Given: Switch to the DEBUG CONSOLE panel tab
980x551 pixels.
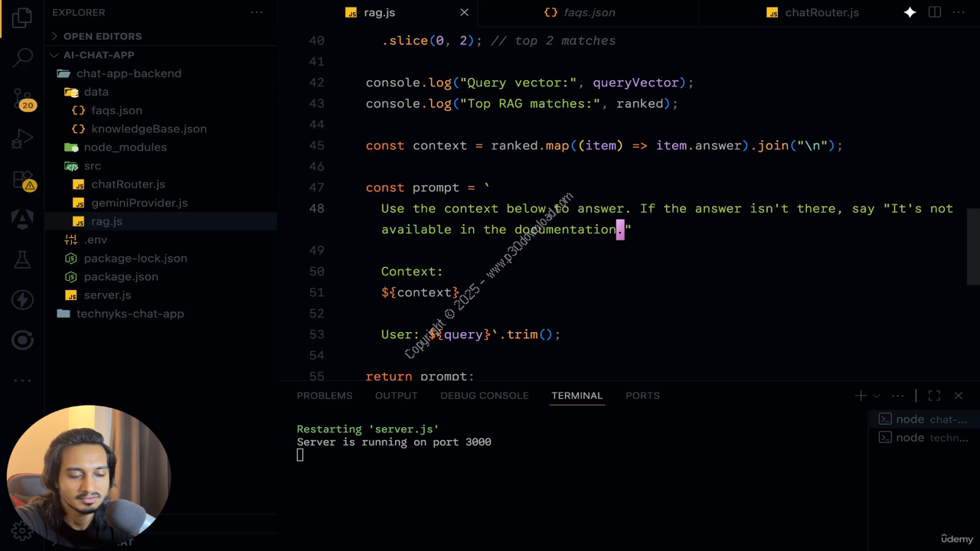Looking at the screenshot, I should (484, 396).
